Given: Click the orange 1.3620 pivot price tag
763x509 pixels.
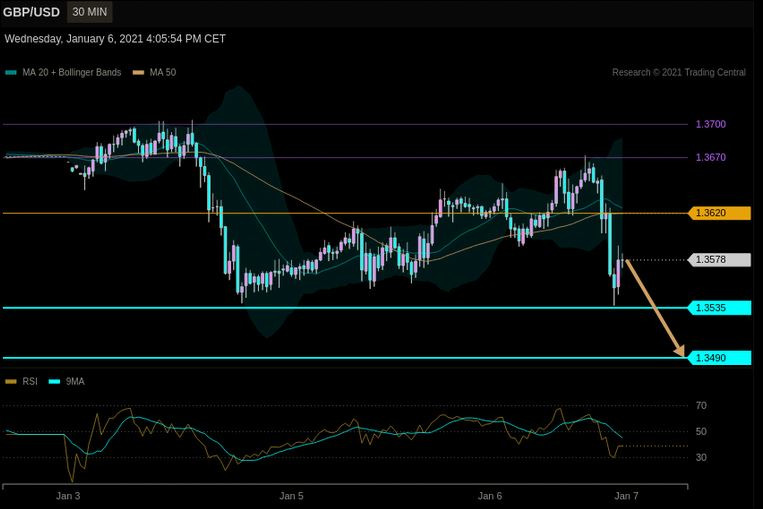Looking at the screenshot, I should (x=720, y=213).
